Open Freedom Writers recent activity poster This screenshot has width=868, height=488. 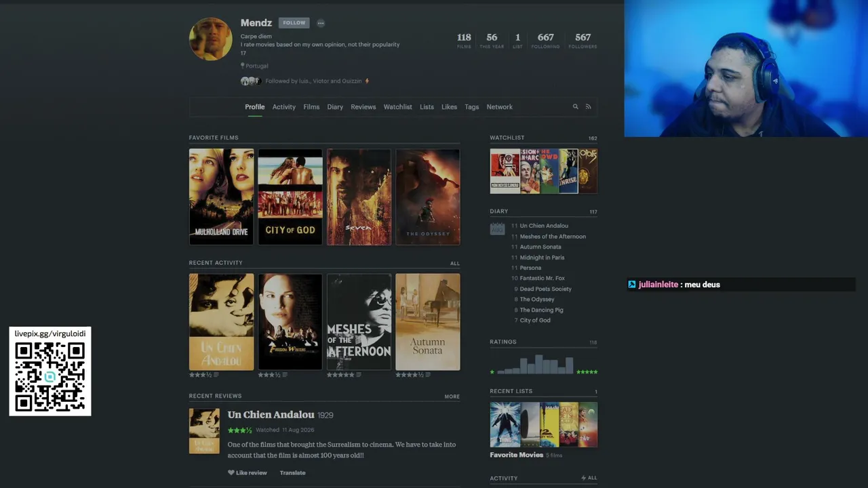(x=290, y=322)
